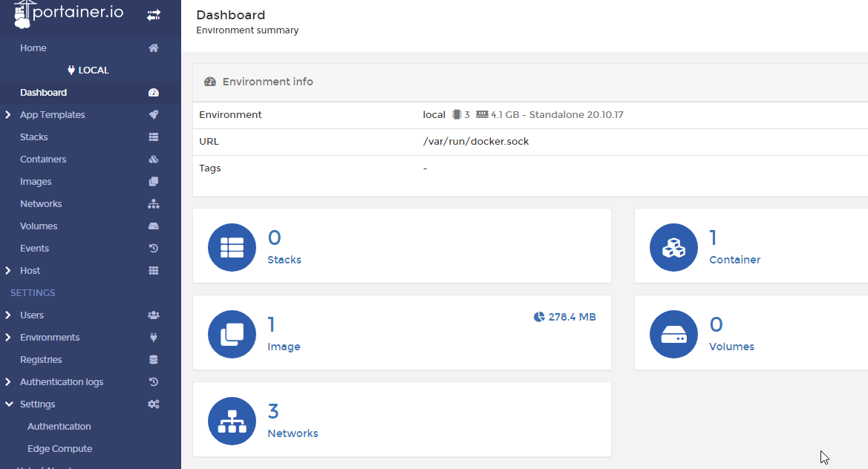
Task: Click the round Container tile icon
Action: click(673, 247)
